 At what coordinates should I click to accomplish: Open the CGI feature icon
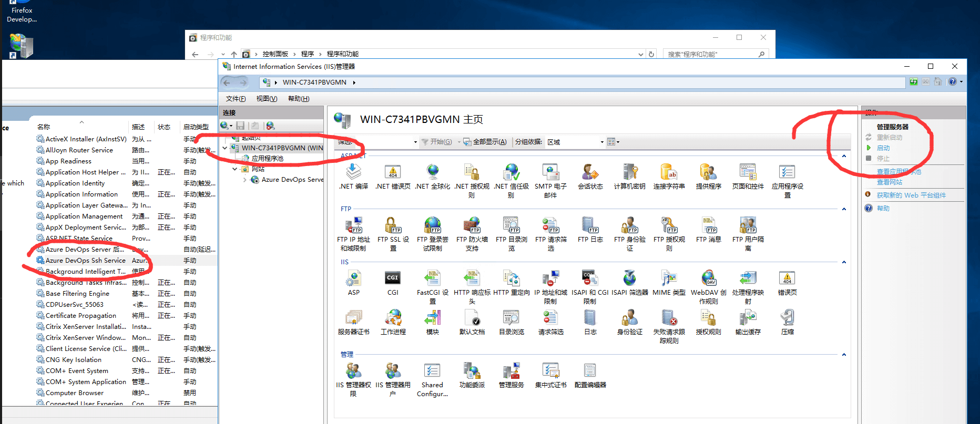click(393, 278)
